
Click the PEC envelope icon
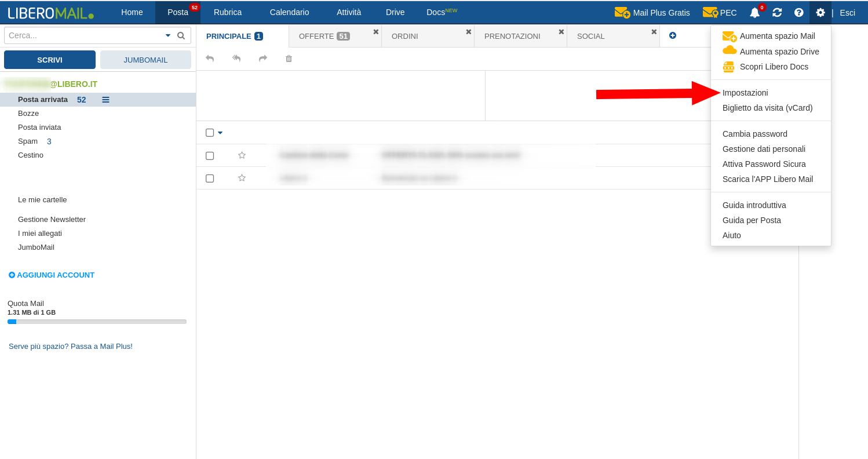[710, 12]
